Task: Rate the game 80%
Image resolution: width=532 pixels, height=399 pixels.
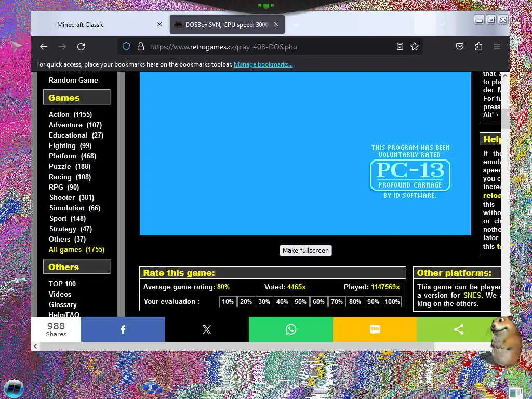Action: [355, 302]
